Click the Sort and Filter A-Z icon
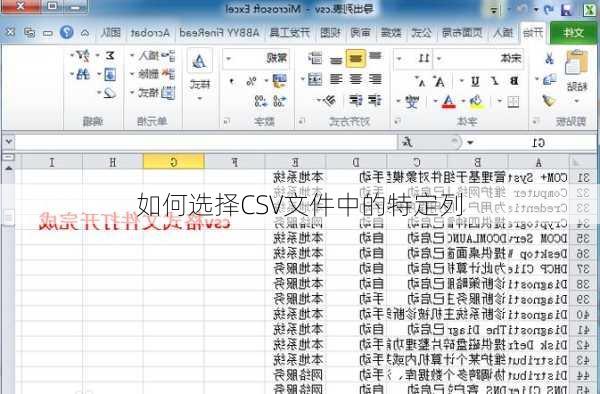 tap(83, 56)
